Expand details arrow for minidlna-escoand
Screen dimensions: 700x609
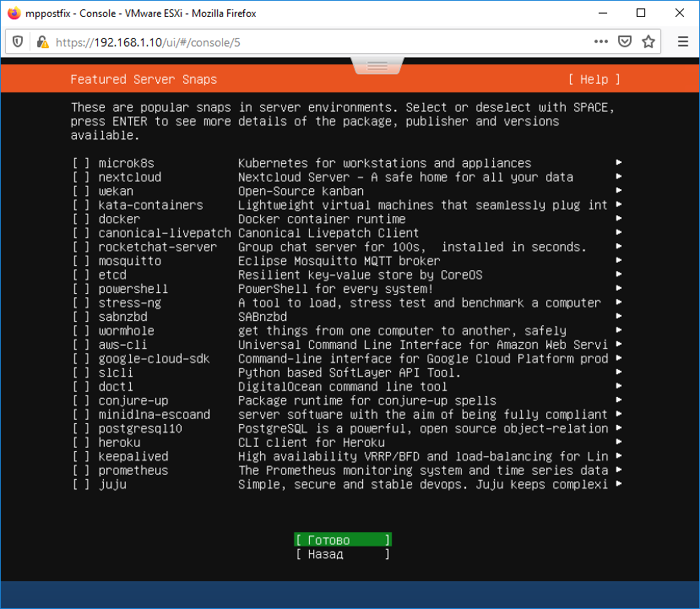click(619, 414)
